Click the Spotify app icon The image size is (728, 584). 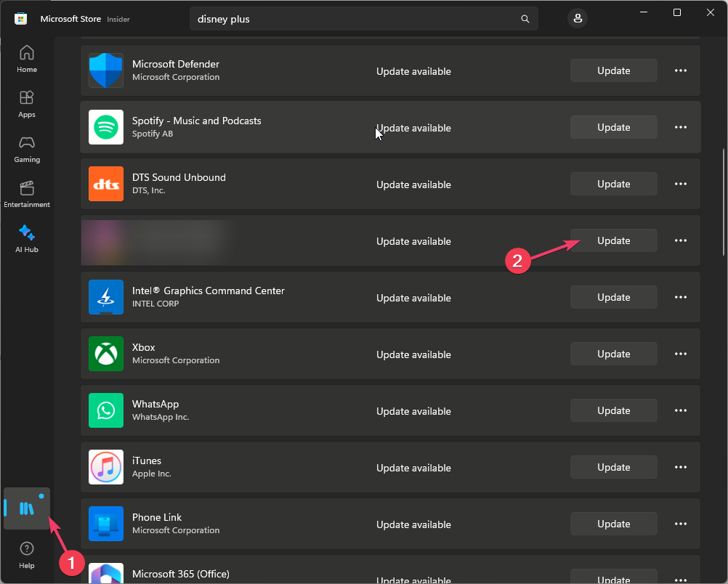click(x=106, y=128)
